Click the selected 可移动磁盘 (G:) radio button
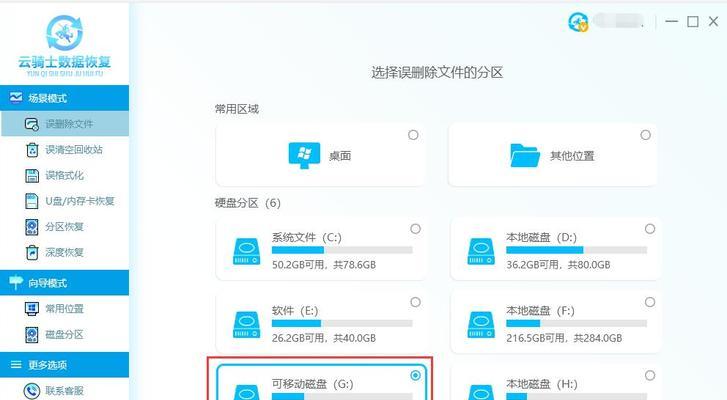The image size is (727, 400). click(x=415, y=375)
